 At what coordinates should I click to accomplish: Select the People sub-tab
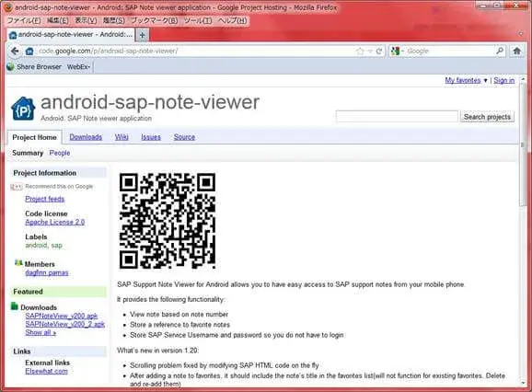[x=60, y=153]
